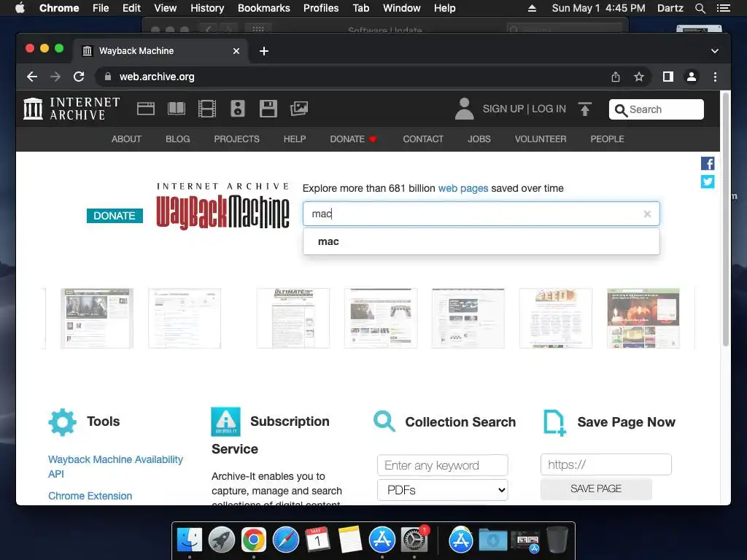Click the LOG IN link

(x=549, y=109)
